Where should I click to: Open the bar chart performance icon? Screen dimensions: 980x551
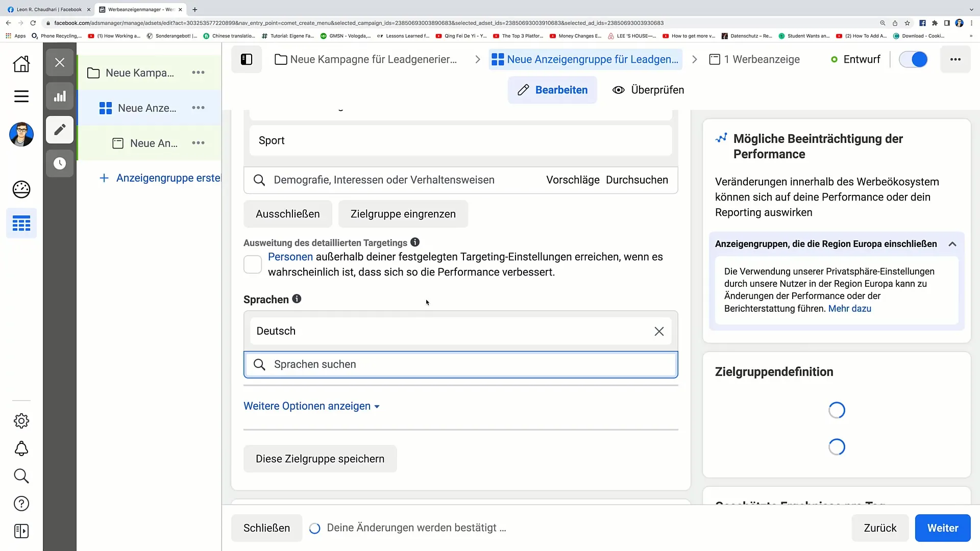click(60, 96)
